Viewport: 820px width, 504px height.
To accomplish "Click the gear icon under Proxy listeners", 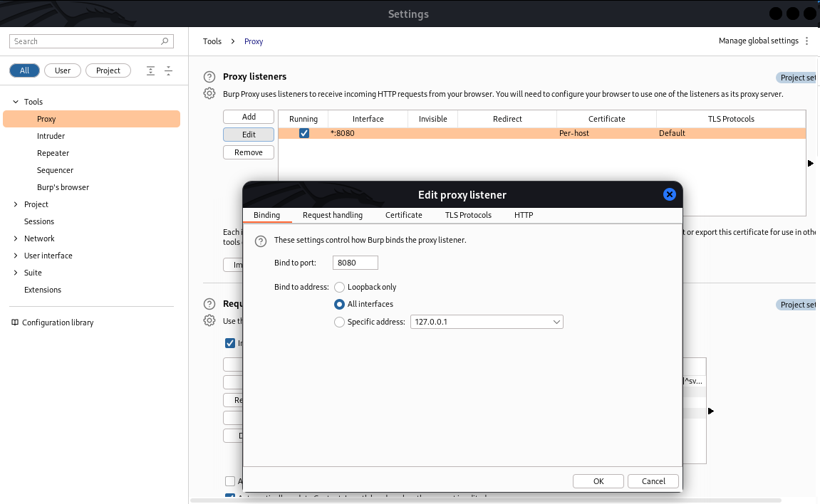I will click(x=209, y=94).
